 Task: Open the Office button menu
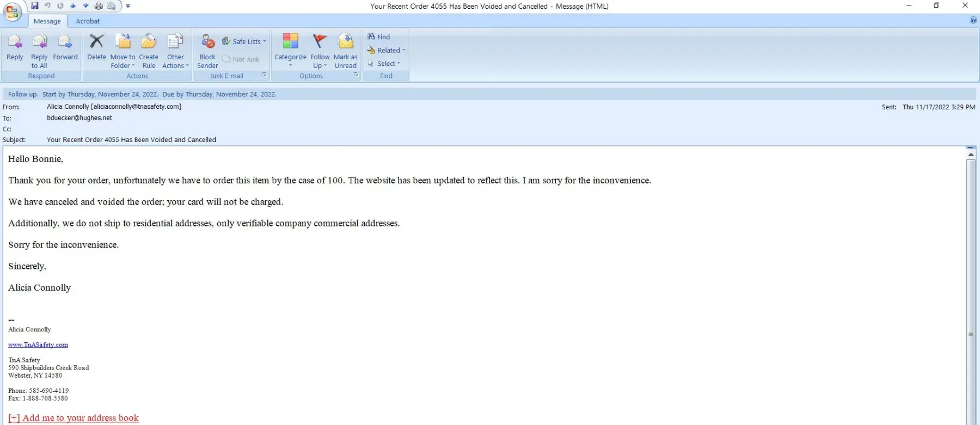click(x=13, y=11)
